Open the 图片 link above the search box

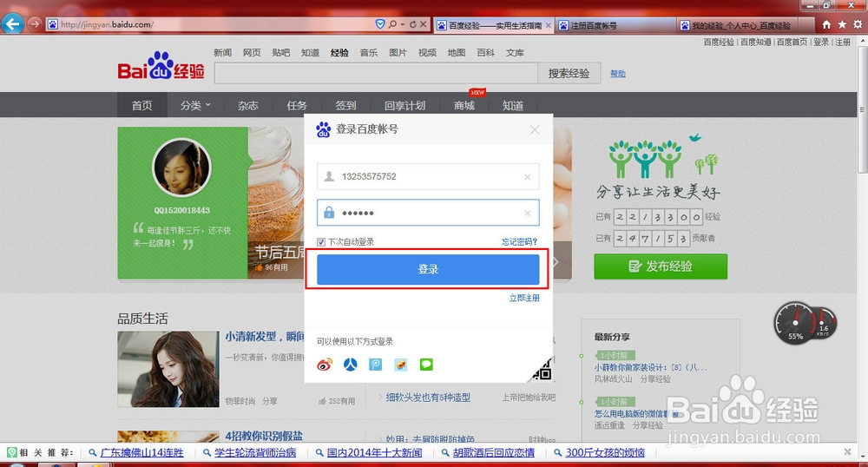coord(398,53)
